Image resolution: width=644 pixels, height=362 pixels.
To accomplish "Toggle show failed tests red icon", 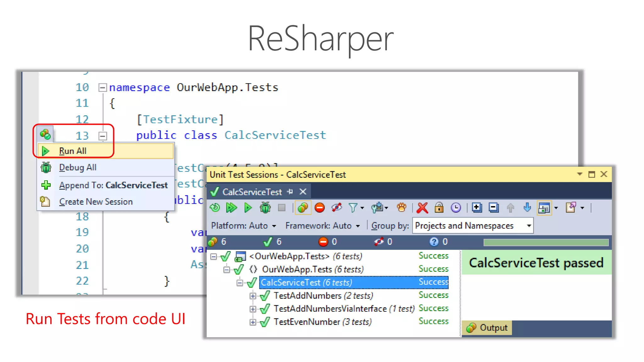I will pyautogui.click(x=320, y=208).
